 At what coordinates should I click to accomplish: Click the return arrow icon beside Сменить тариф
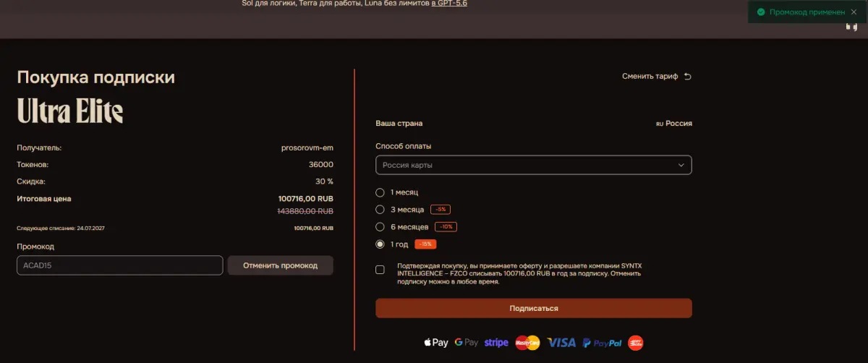click(x=688, y=76)
